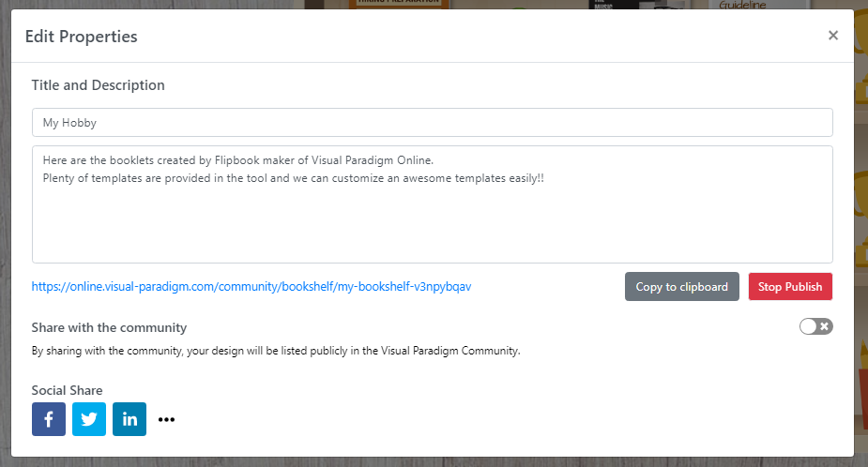Close the Edit Properties dialog

833,36
